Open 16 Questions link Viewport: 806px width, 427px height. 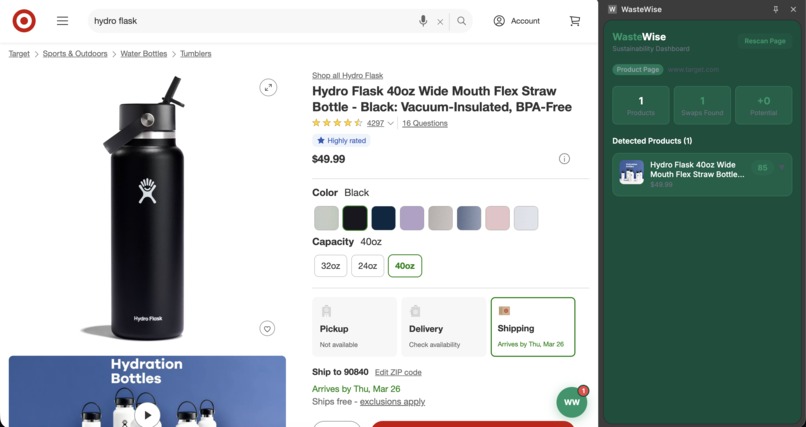(425, 123)
